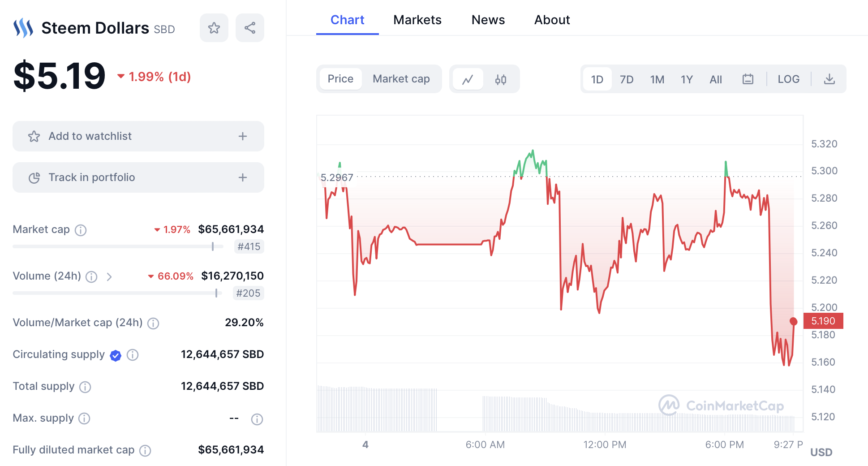This screenshot has width=868, height=466.
Task: Select the 7D time range
Action: coord(627,79)
